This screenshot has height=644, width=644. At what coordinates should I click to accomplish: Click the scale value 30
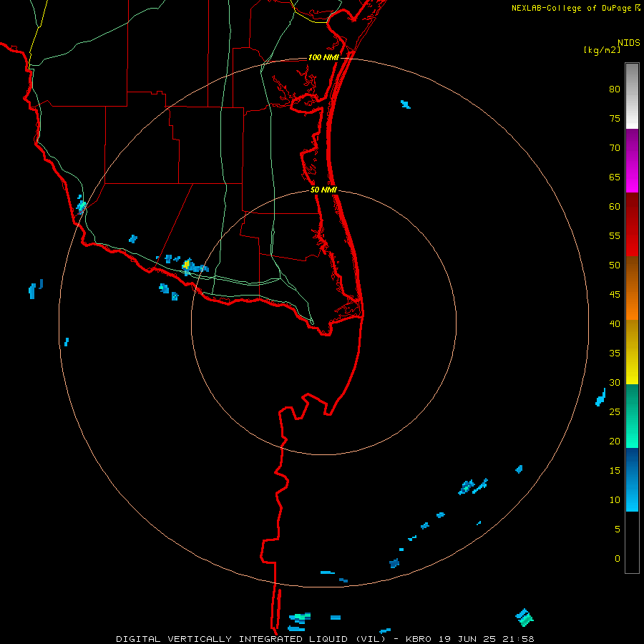[x=615, y=382]
